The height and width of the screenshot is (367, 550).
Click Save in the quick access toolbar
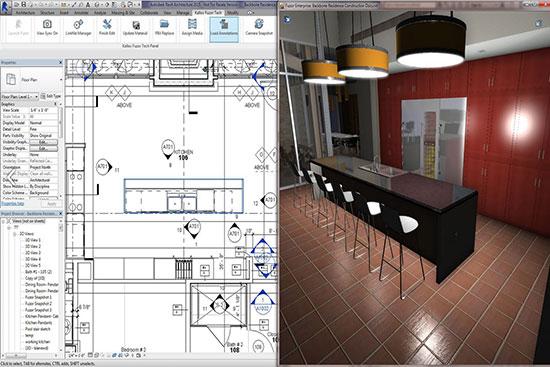point(24,5)
